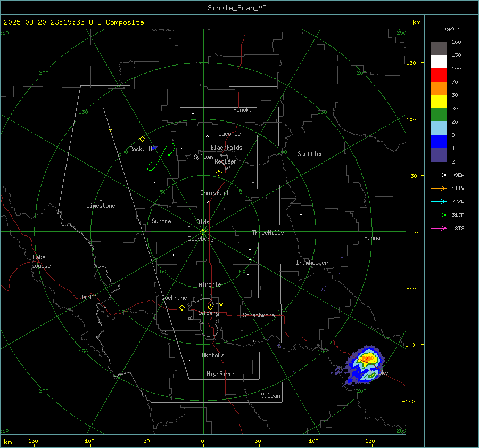This screenshot has height=448, width=479.
Task: Click the blue flag marker beside RockyMH
Action: click(154, 148)
